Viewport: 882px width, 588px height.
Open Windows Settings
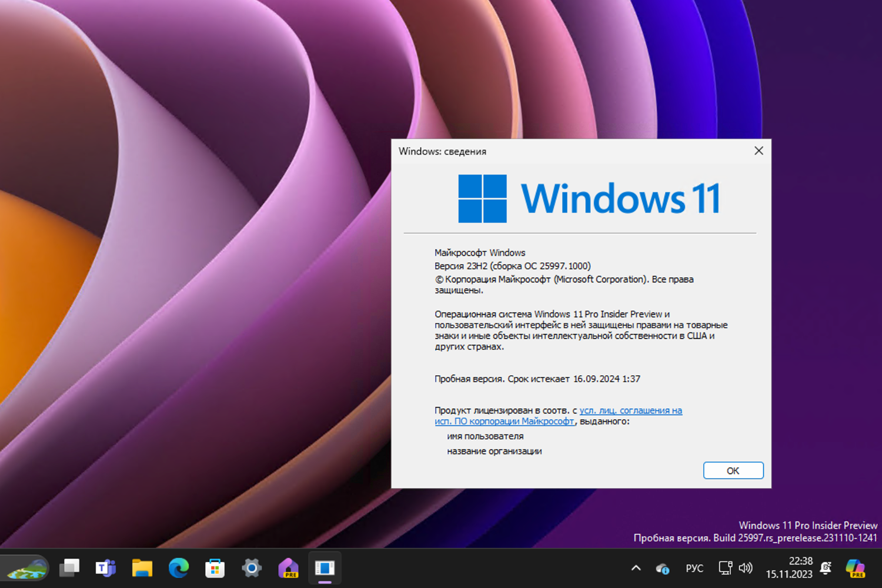(251, 567)
